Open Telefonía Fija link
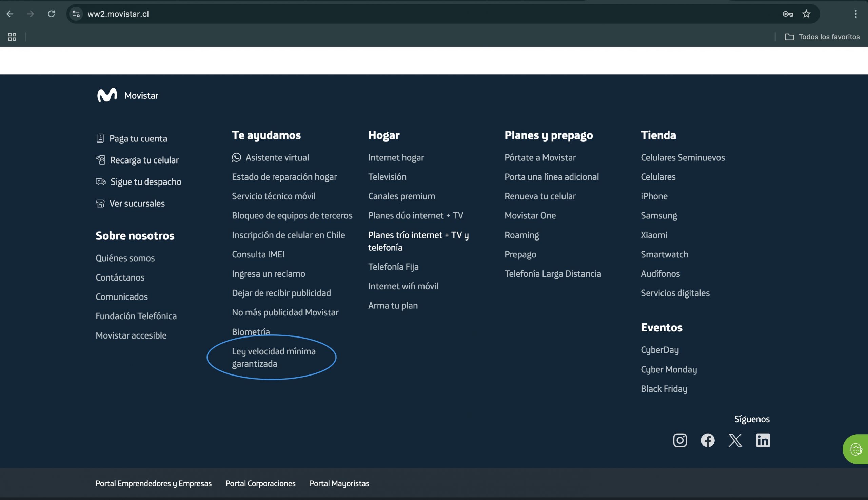 coord(393,267)
